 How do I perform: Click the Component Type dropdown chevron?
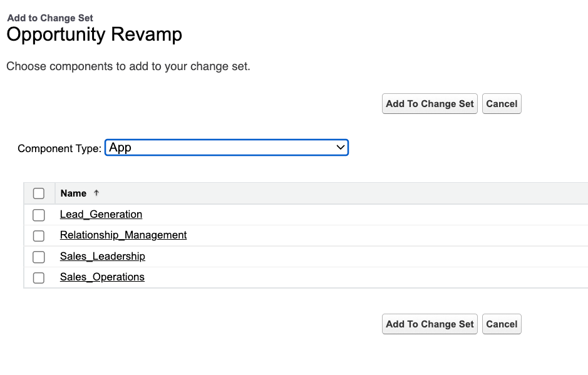pyautogui.click(x=341, y=148)
